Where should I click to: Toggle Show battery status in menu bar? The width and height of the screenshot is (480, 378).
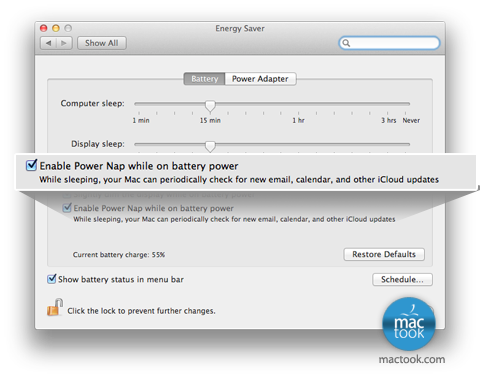point(51,279)
